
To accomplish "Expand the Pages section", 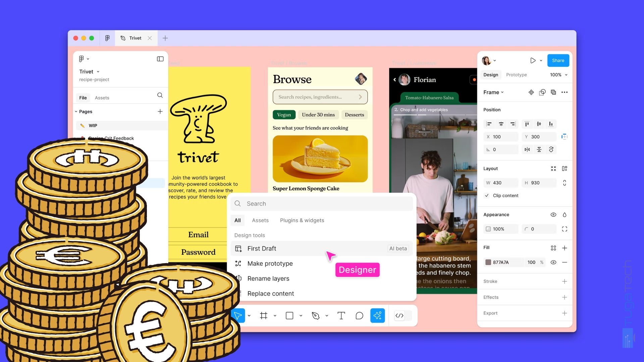I will tap(76, 111).
